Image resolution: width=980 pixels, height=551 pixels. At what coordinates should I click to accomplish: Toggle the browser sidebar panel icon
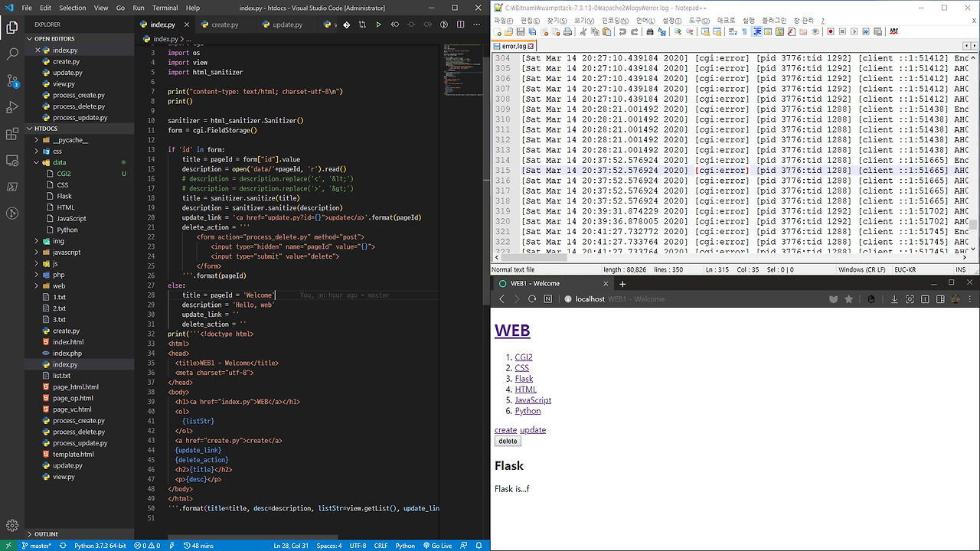click(x=940, y=299)
